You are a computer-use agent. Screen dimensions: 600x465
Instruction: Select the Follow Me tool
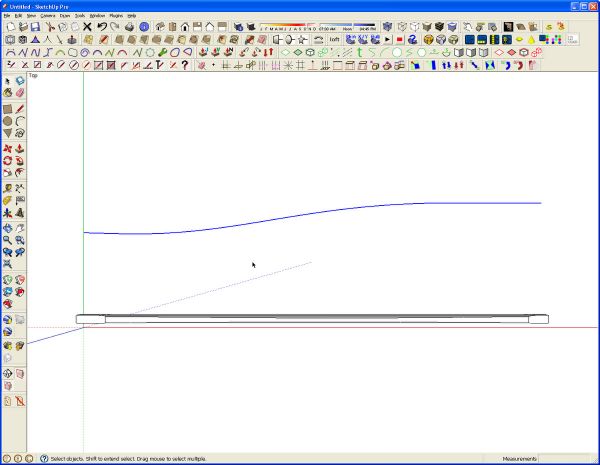coord(20,161)
